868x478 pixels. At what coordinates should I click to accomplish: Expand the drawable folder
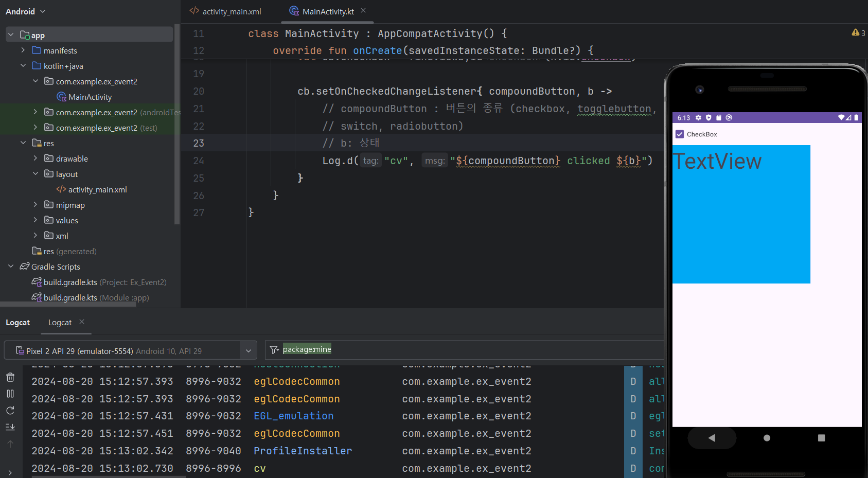click(36, 158)
